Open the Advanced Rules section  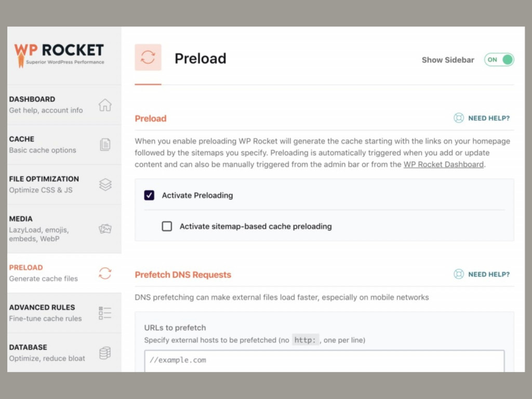[42, 312]
